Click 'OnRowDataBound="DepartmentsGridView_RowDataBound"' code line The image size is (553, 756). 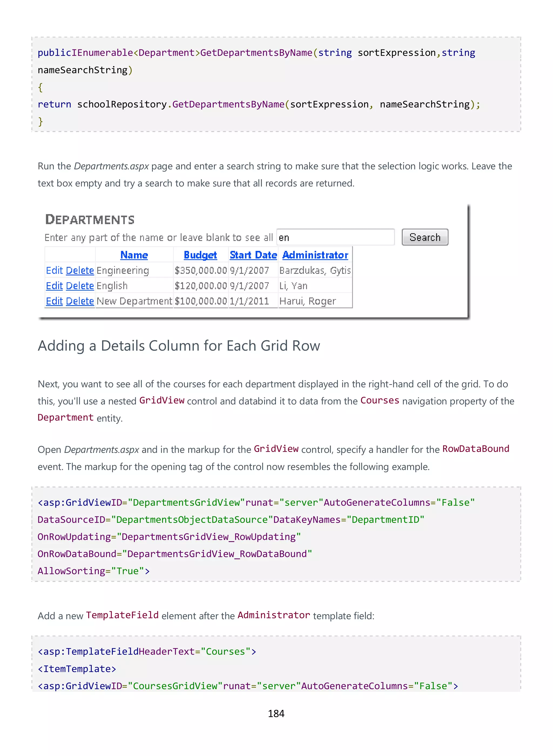pyautogui.click(x=174, y=554)
